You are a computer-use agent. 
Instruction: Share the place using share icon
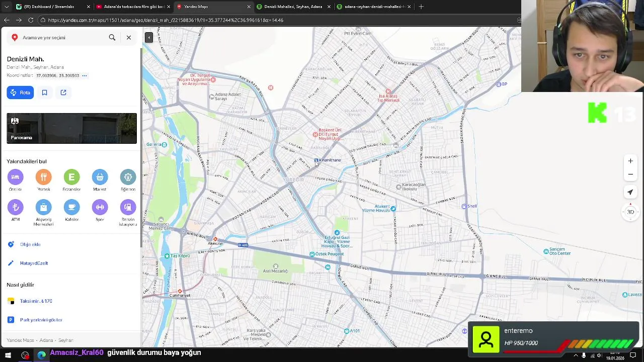point(63,93)
